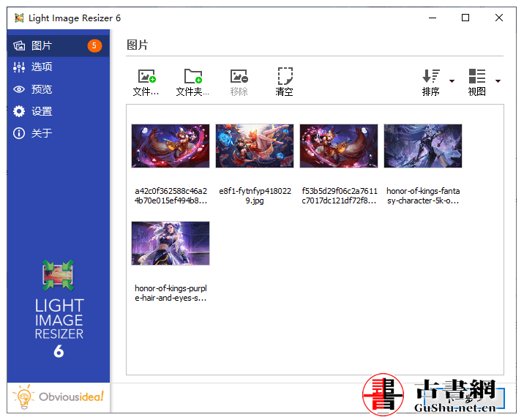
Task: Click filename text a42c0f362588c46a24b70e015ef494b8…
Action: [171, 196]
